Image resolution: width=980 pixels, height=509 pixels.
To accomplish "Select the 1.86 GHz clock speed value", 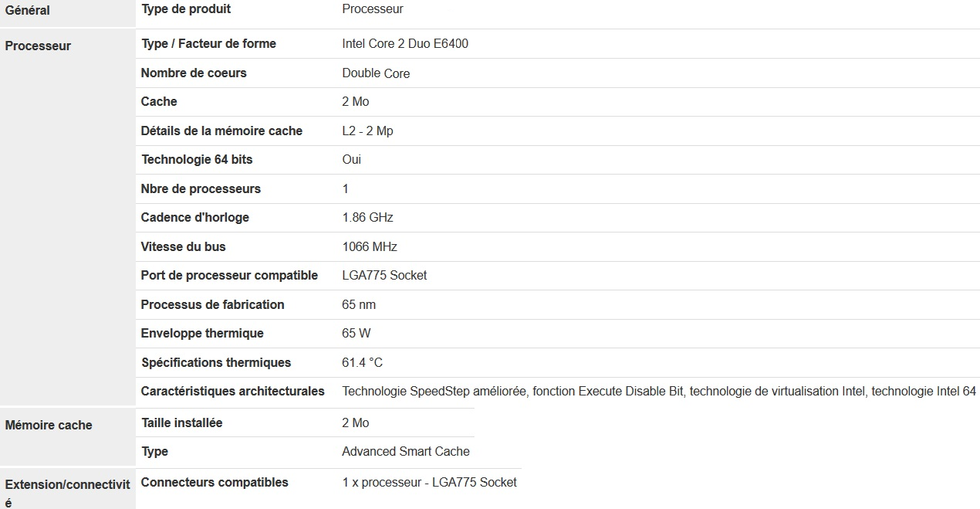I will tap(367, 218).
